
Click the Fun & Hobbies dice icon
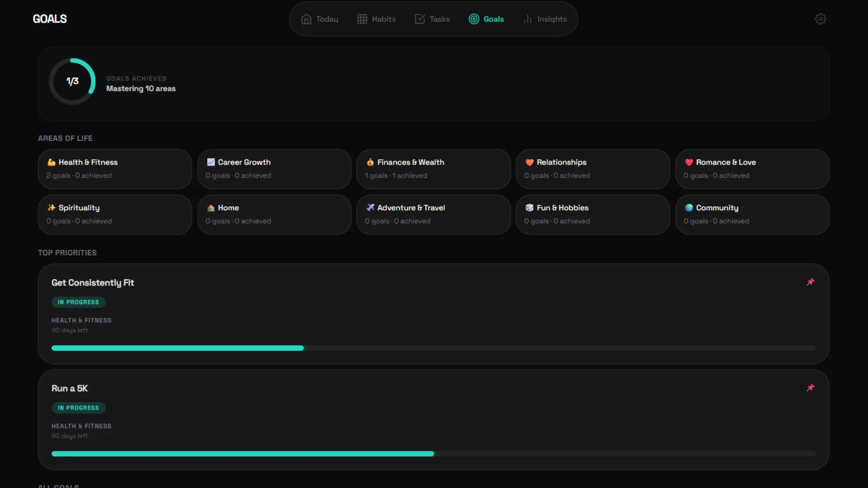coord(529,208)
